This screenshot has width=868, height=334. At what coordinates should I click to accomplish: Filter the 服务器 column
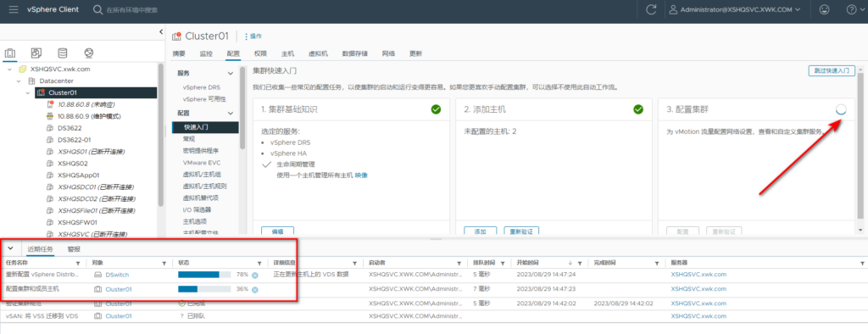(863, 263)
